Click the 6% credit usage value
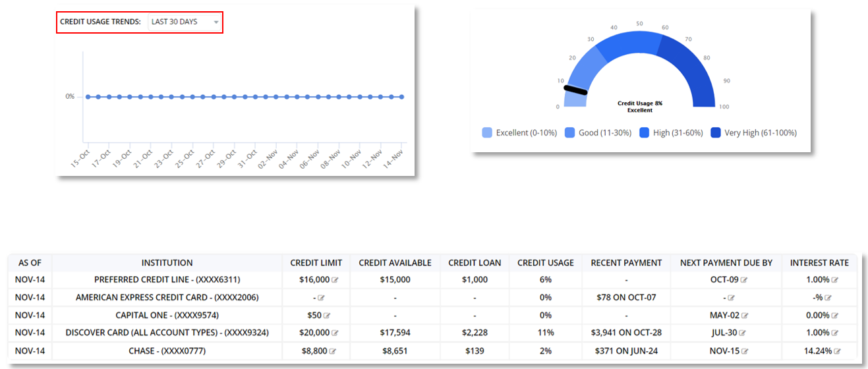 (546, 280)
